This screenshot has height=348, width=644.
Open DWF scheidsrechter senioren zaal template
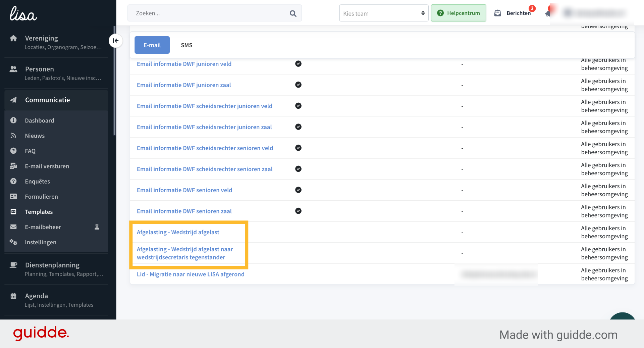pyautogui.click(x=205, y=169)
